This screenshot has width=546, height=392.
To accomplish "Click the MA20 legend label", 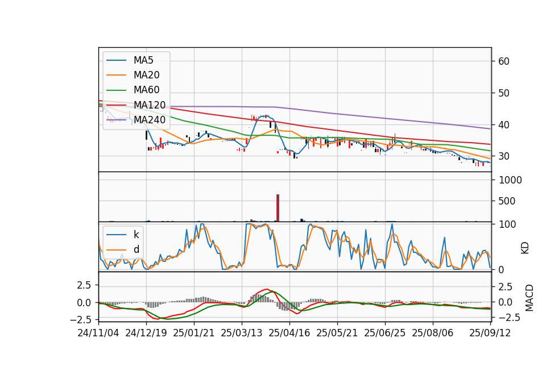I will click(x=146, y=75).
